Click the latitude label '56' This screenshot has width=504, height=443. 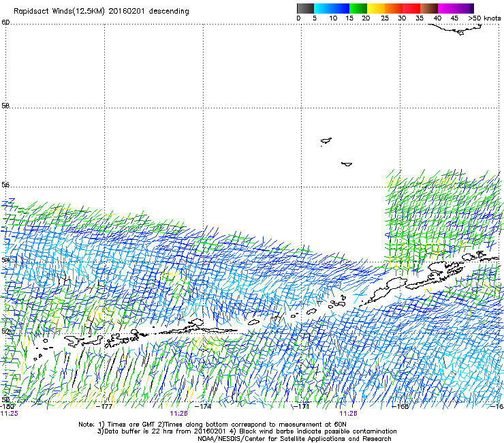[5, 185]
